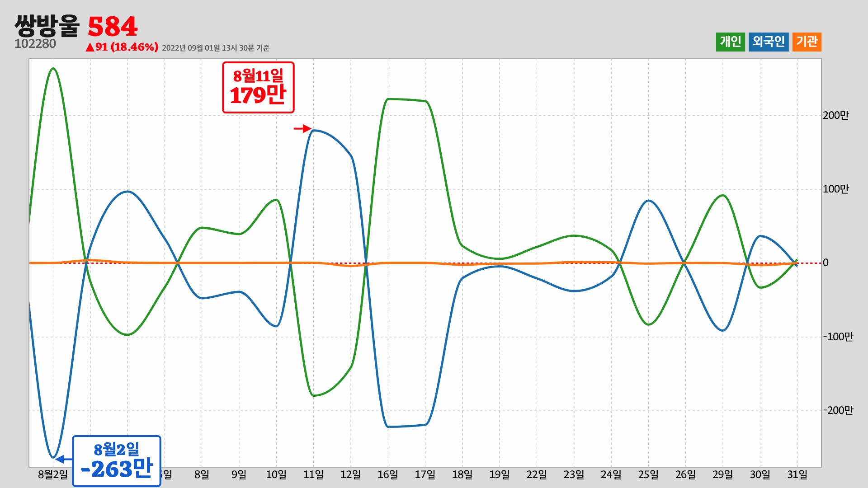The image size is (868, 488).
Task: Click the 22일 x-axis date label
Action: tap(537, 474)
